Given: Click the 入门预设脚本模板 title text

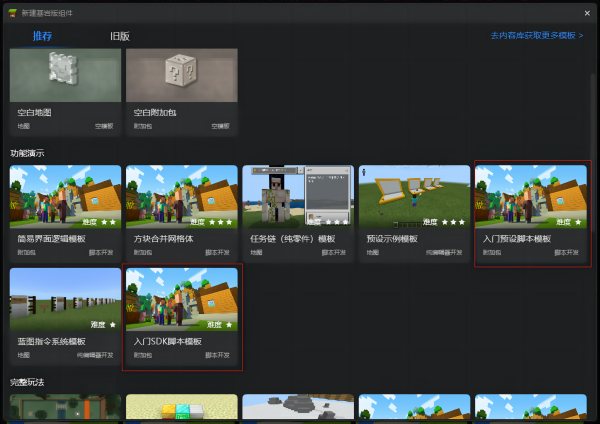Looking at the screenshot, I should (x=517, y=239).
